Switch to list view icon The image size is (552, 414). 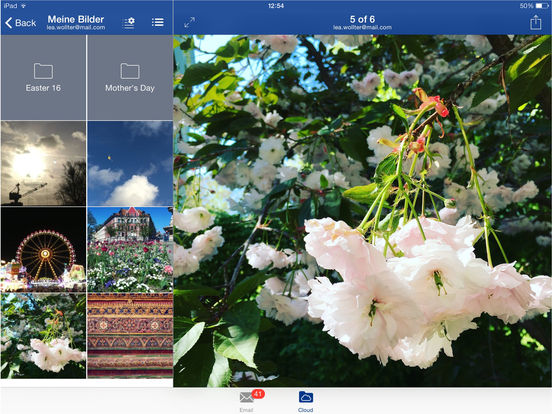(x=158, y=22)
